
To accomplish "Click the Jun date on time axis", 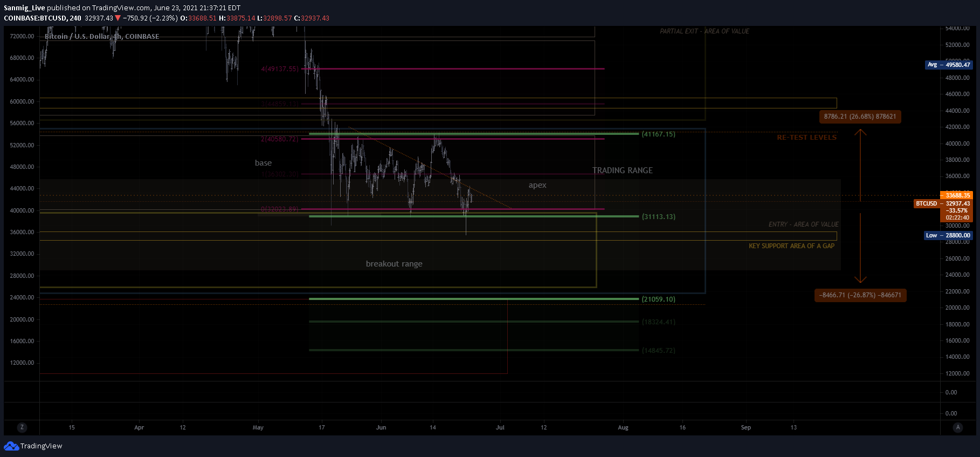I will tap(381, 427).
